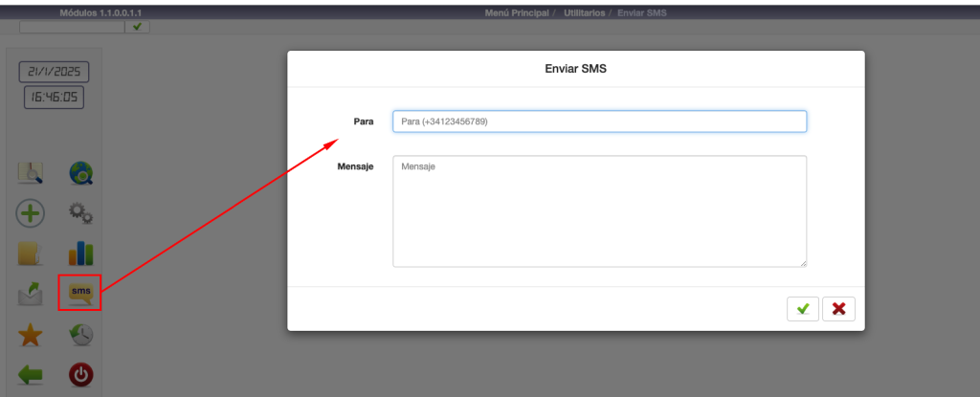The image size is (980, 397).
Task: Click the colored bar chart icon
Action: click(x=80, y=253)
